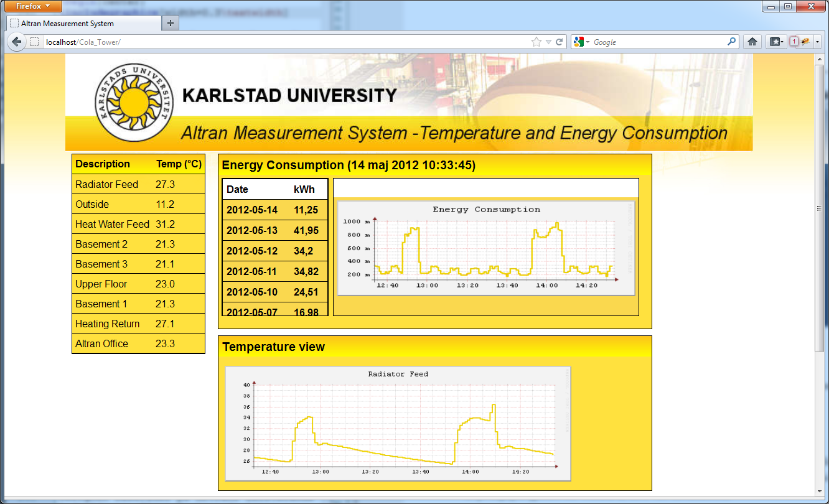Go back with the back arrow
The width and height of the screenshot is (829, 504).
[17, 42]
